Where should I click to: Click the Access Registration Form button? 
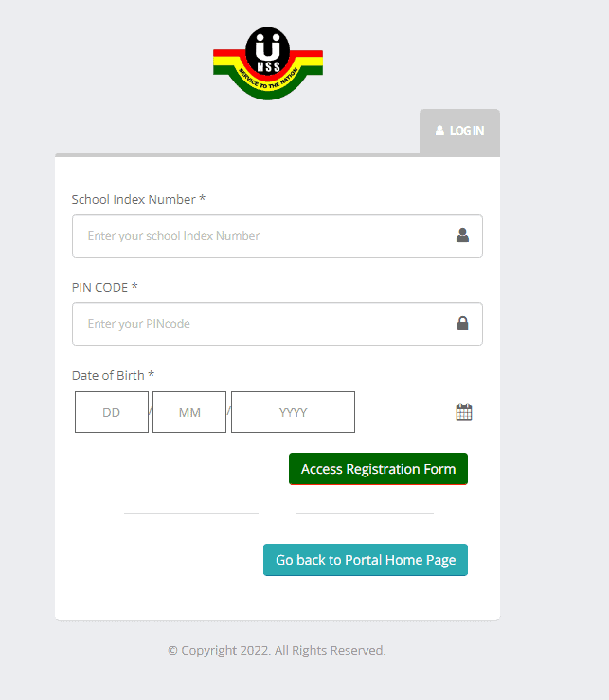coord(378,469)
